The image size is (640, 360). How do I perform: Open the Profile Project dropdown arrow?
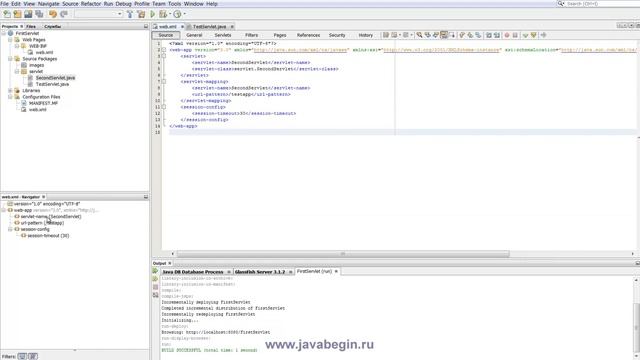tap(184, 14)
